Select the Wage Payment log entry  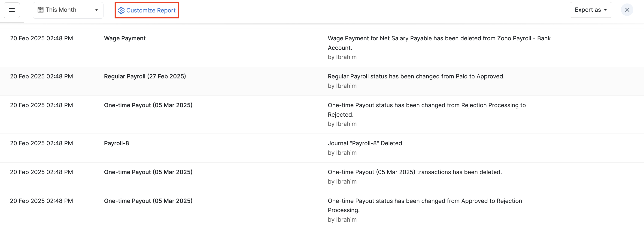click(x=125, y=39)
